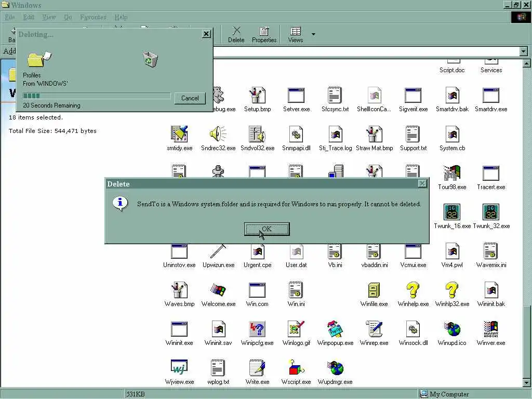
Task: Click the Delete toolbar button
Action: point(236,35)
